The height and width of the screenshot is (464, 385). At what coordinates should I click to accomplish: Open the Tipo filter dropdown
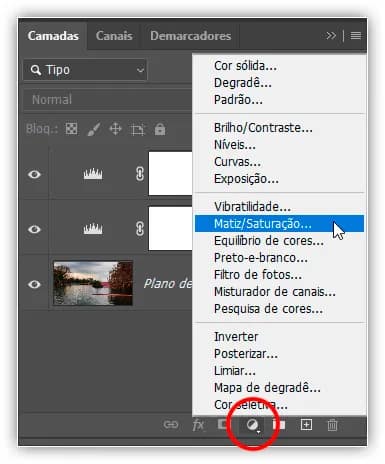85,70
